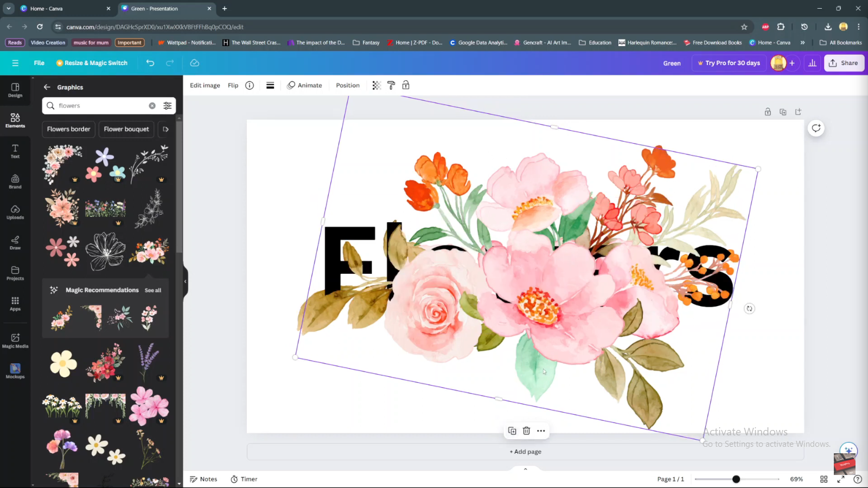
Task: Click See all Magic Recommendations
Action: tap(153, 290)
